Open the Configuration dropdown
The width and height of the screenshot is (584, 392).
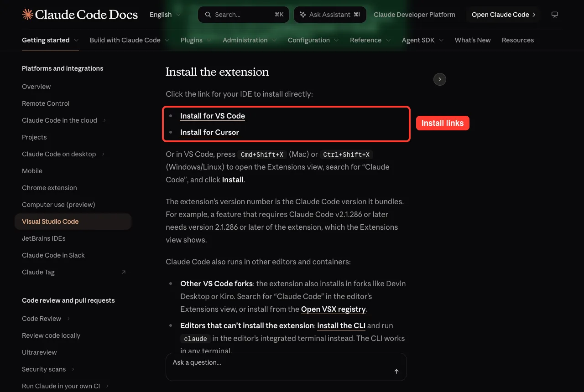coord(313,40)
